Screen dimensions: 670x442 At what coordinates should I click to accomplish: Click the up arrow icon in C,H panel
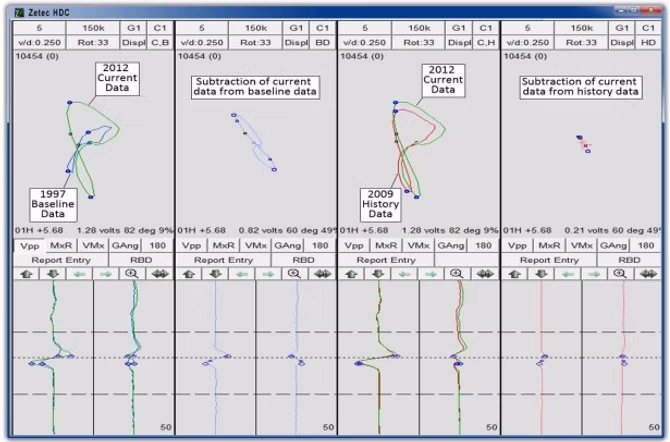click(352, 274)
